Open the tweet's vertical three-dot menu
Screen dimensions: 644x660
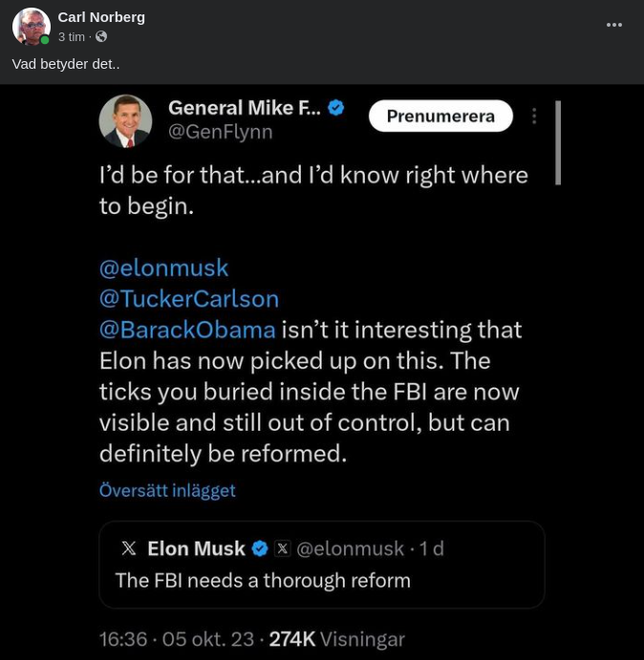(x=534, y=117)
